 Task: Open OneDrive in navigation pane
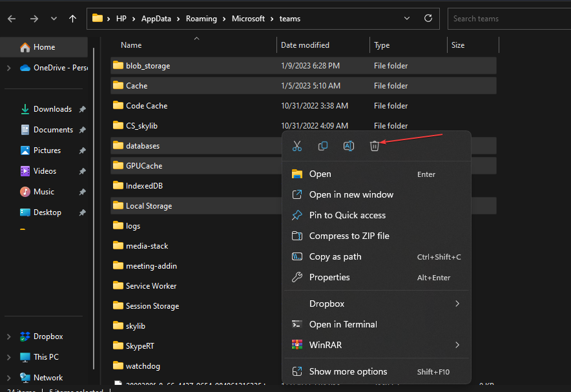click(54, 68)
